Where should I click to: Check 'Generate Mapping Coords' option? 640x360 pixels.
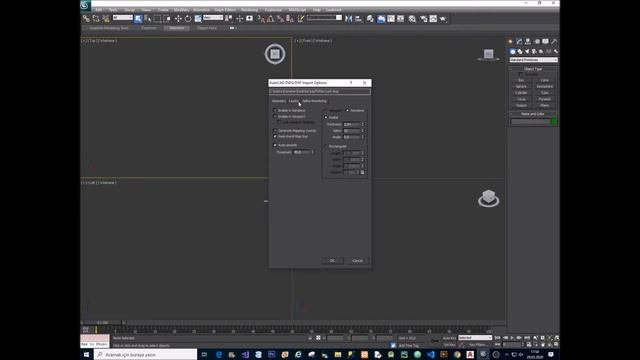point(275,131)
